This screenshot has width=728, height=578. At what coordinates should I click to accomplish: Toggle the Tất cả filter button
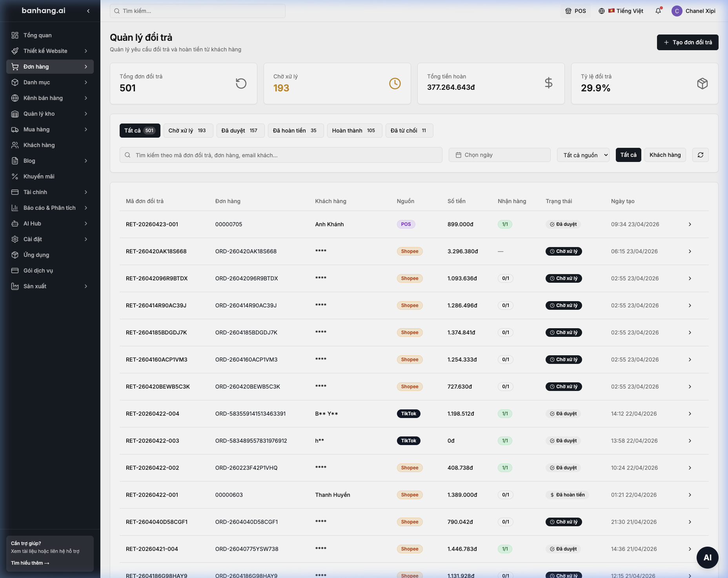tap(628, 155)
